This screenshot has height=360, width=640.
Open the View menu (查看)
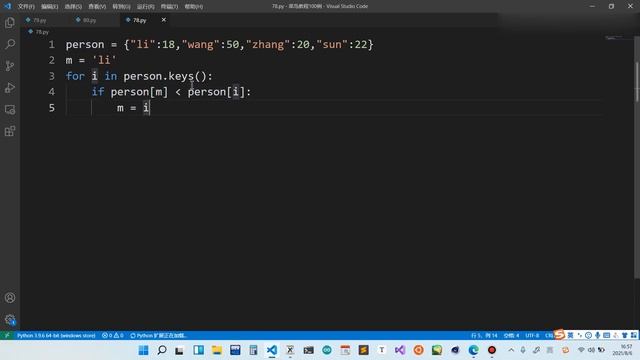click(97, 7)
